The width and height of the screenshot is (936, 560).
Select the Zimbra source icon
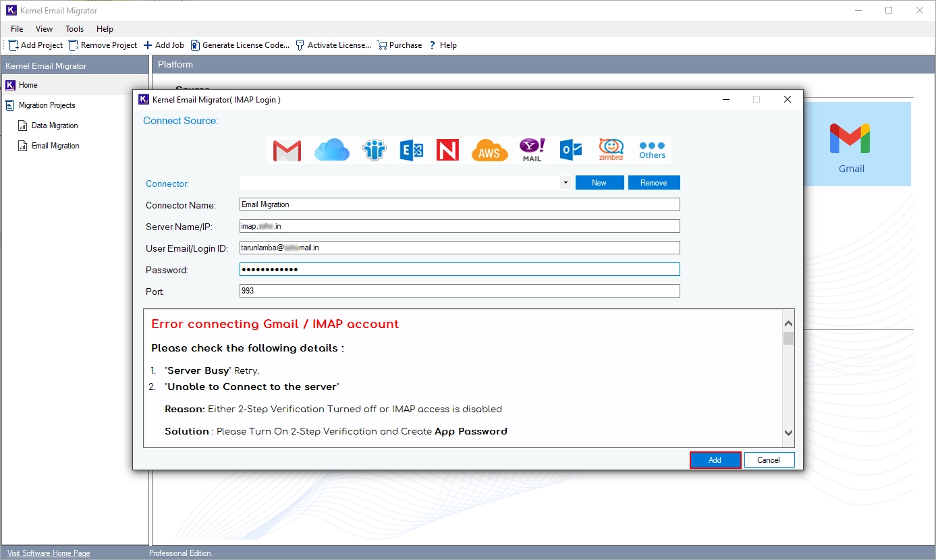click(611, 150)
